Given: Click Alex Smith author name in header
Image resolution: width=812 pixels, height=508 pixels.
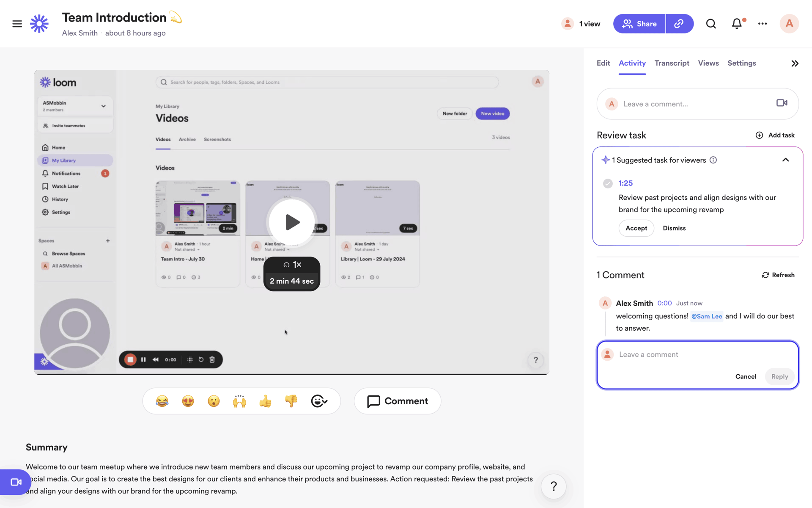Looking at the screenshot, I should pyautogui.click(x=80, y=33).
